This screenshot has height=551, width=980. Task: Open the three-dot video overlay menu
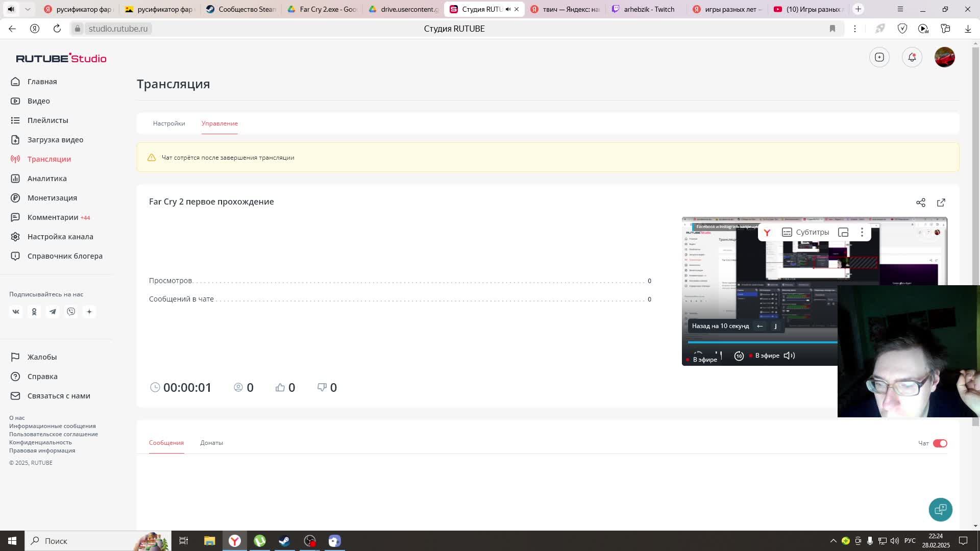[x=862, y=233]
